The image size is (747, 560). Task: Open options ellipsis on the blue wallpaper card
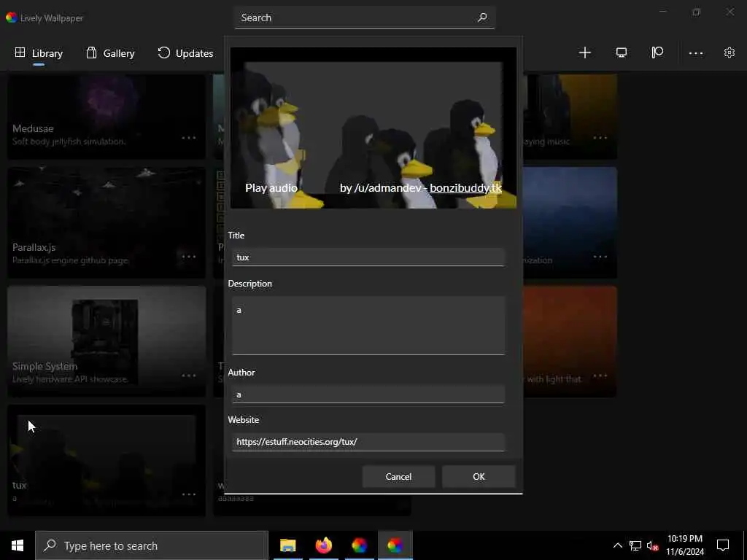(x=600, y=257)
